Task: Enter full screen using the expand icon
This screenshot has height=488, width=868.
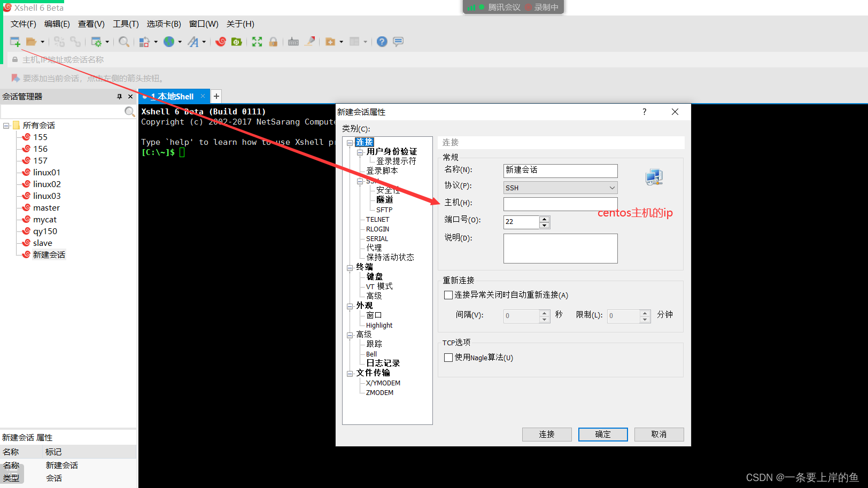Action: 257,42
